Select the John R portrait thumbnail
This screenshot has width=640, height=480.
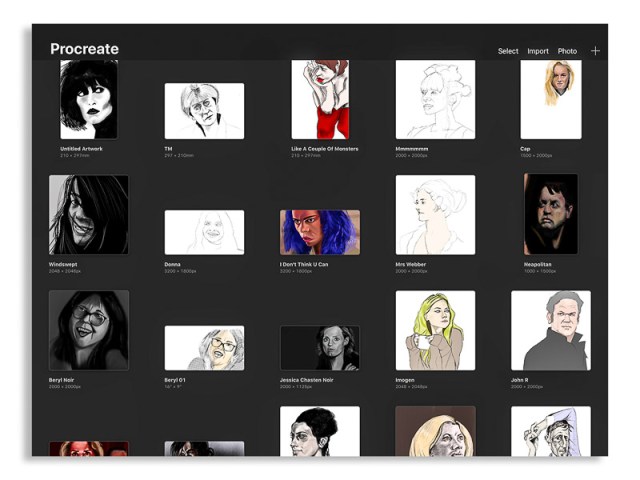551,331
